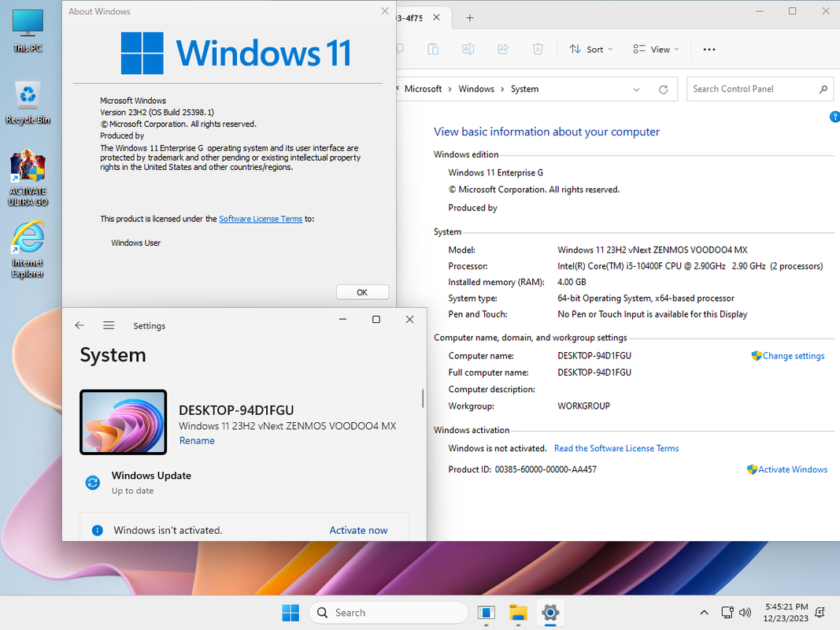Open the View dropdown in toolbar
840x630 pixels.
click(656, 50)
